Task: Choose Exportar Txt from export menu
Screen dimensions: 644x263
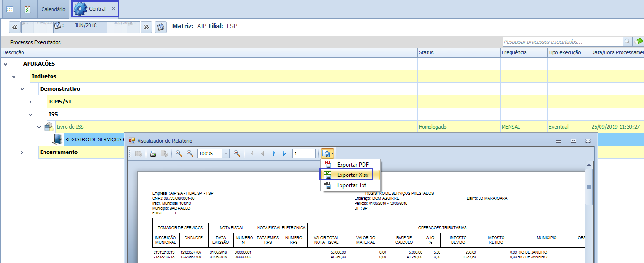Action: click(351, 185)
